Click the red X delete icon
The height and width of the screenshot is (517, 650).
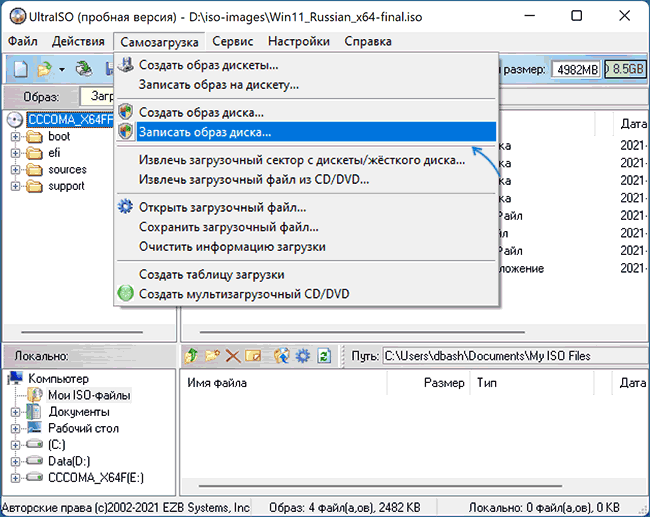(x=233, y=356)
